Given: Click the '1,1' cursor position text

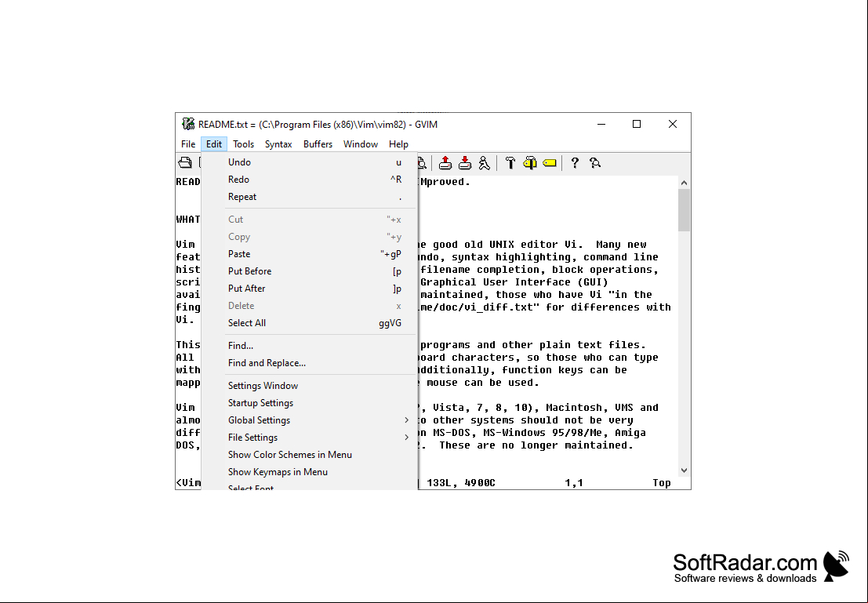Looking at the screenshot, I should point(574,483).
